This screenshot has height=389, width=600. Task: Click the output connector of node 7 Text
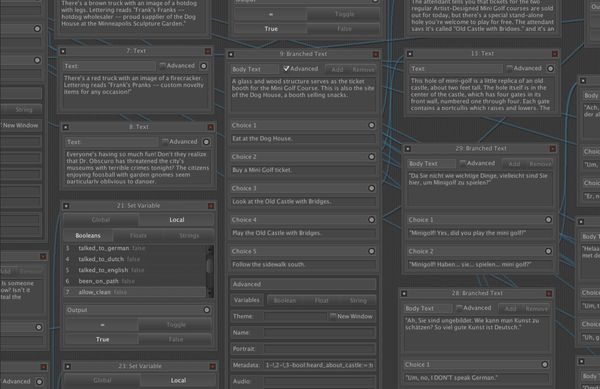(x=204, y=66)
